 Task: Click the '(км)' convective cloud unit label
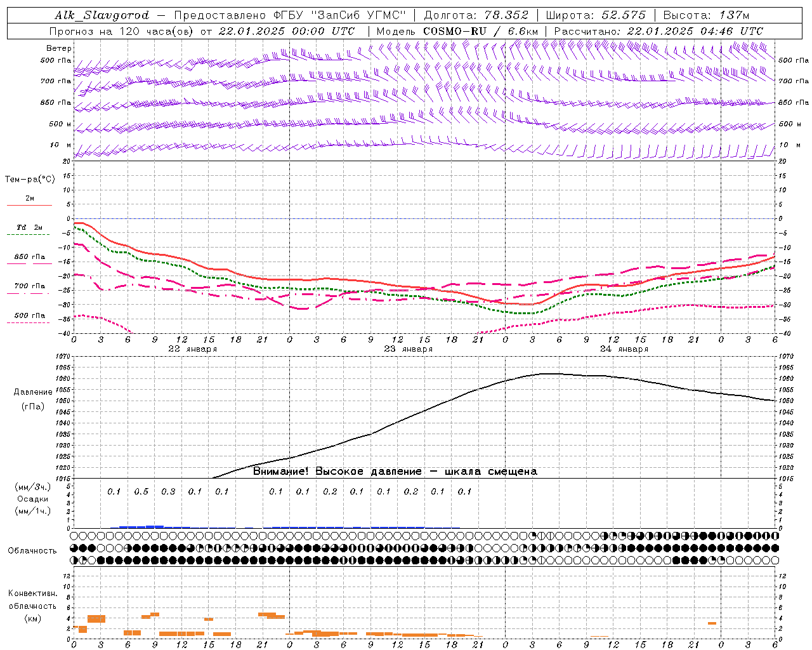[x=33, y=619]
